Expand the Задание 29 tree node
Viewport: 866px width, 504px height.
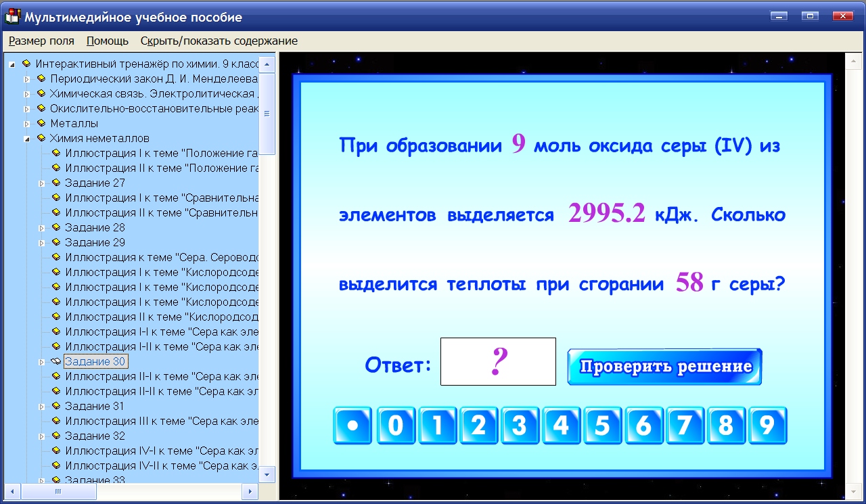click(x=41, y=242)
